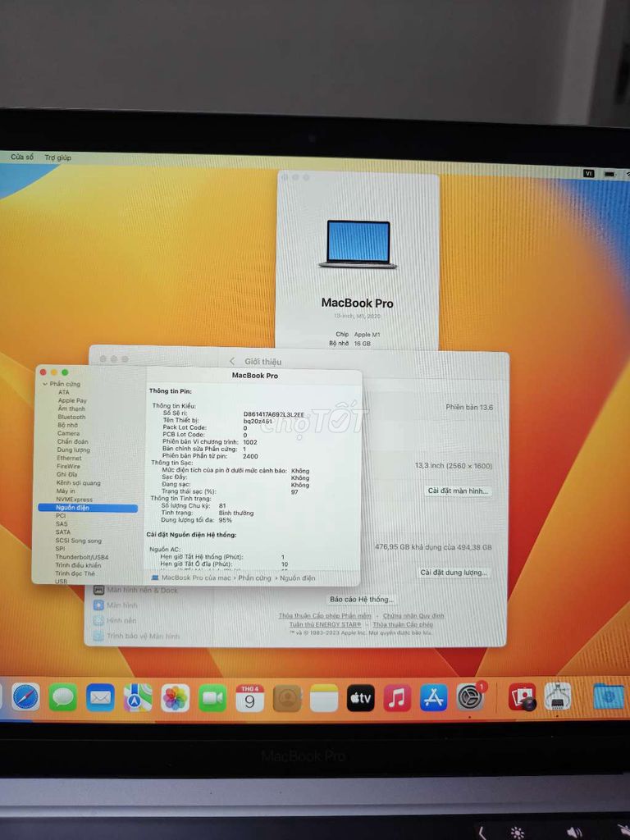Select Bộ nhớ in the sidebar
This screenshot has width=630, height=840.
pos(67,426)
